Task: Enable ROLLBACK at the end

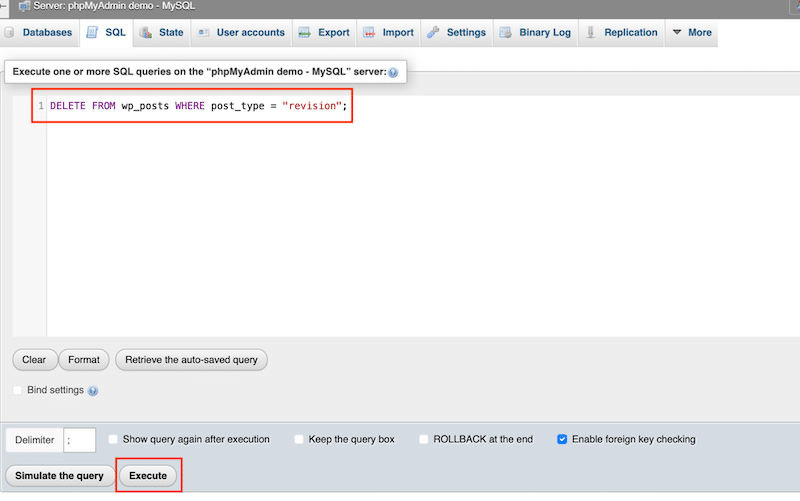Action: pos(423,439)
